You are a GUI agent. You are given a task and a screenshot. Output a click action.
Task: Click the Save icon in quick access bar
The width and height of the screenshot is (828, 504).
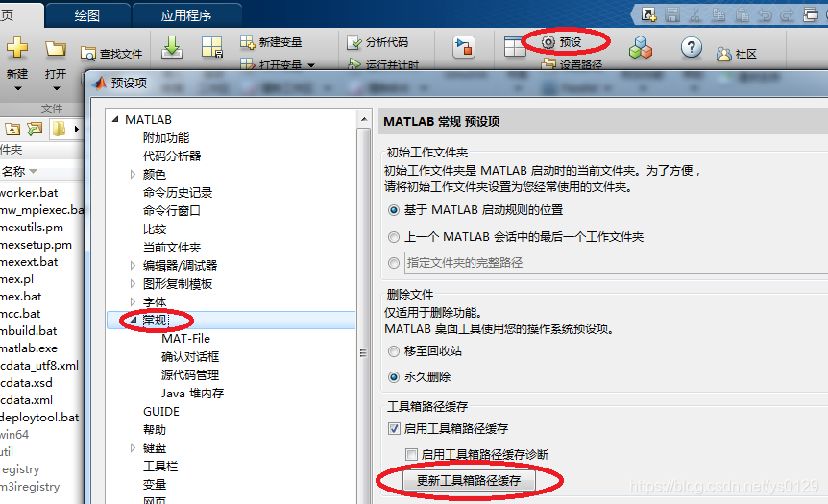click(x=672, y=14)
